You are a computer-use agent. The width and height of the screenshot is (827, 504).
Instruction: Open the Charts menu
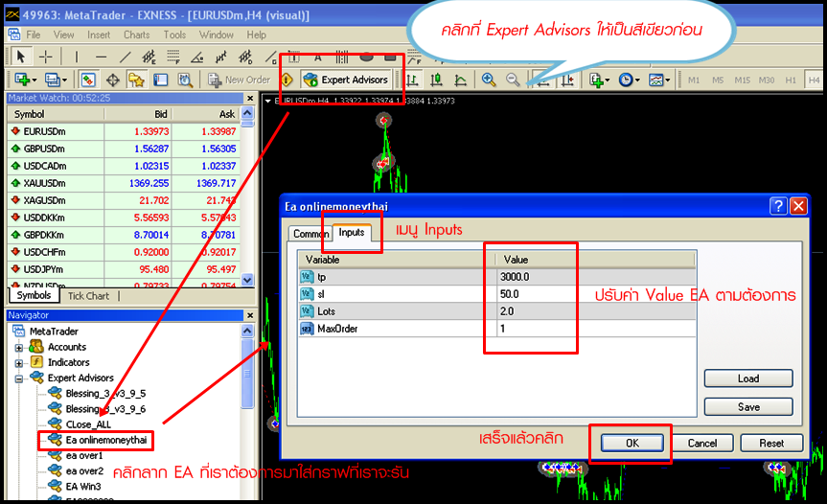click(137, 34)
